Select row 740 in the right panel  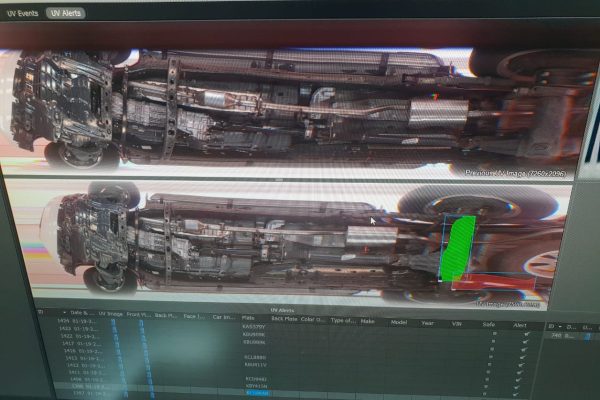coord(570,336)
